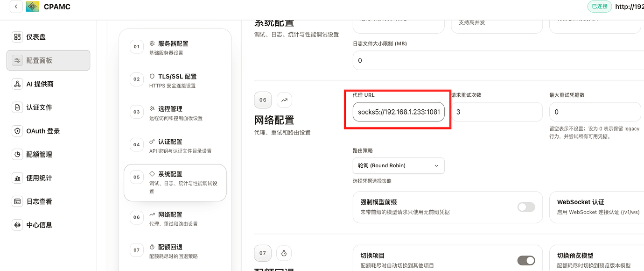Open the 路由策略 dropdown

[x=399, y=165]
